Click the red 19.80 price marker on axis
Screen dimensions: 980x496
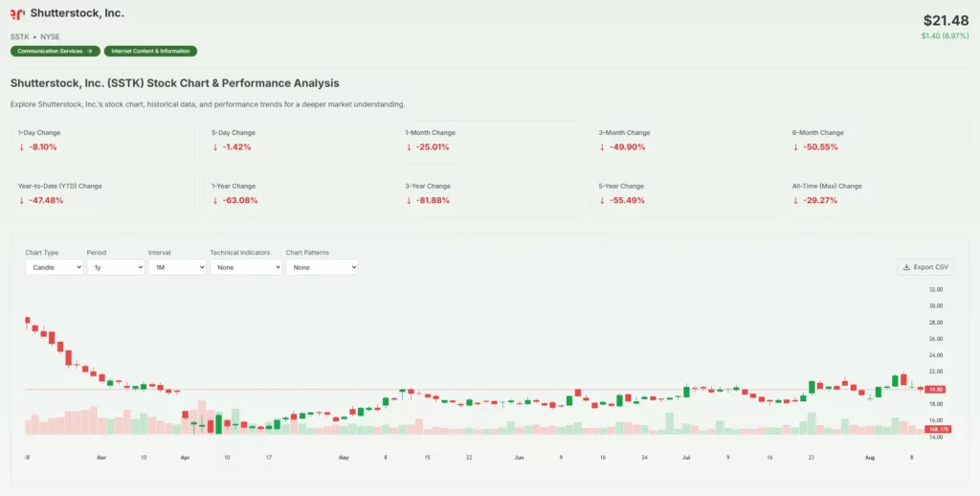(936, 390)
